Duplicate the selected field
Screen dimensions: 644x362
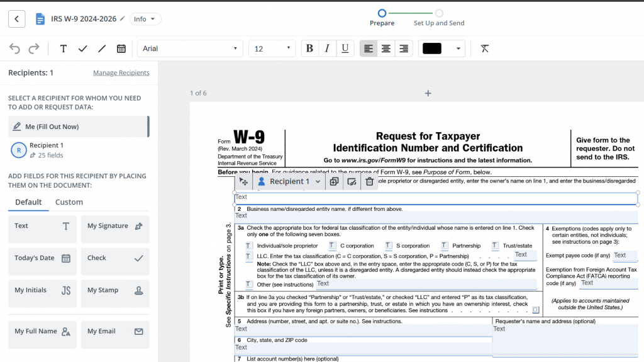point(334,181)
